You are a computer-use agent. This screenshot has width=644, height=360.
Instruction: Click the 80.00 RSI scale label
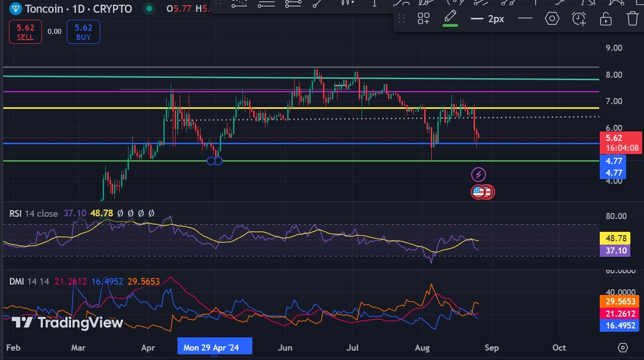(615, 216)
